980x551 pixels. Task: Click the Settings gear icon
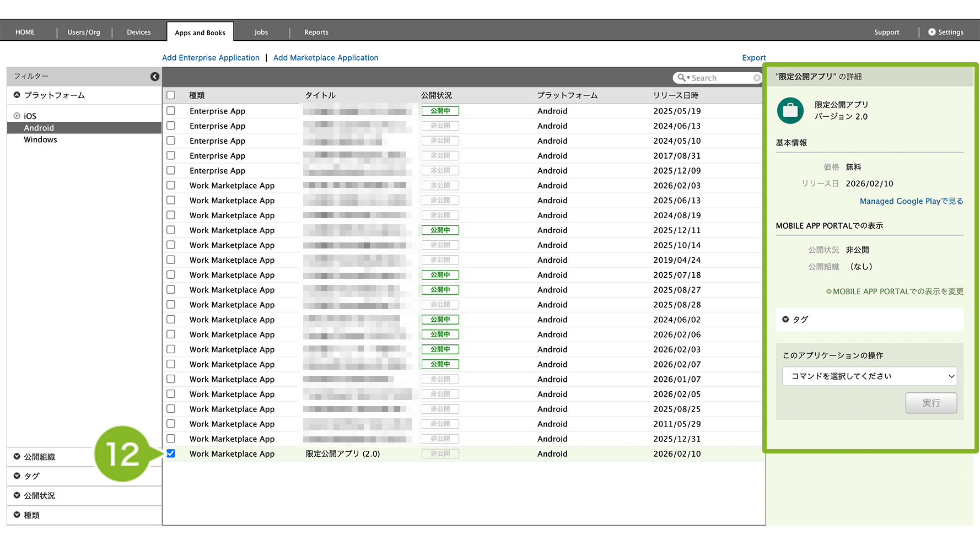[x=931, y=32]
